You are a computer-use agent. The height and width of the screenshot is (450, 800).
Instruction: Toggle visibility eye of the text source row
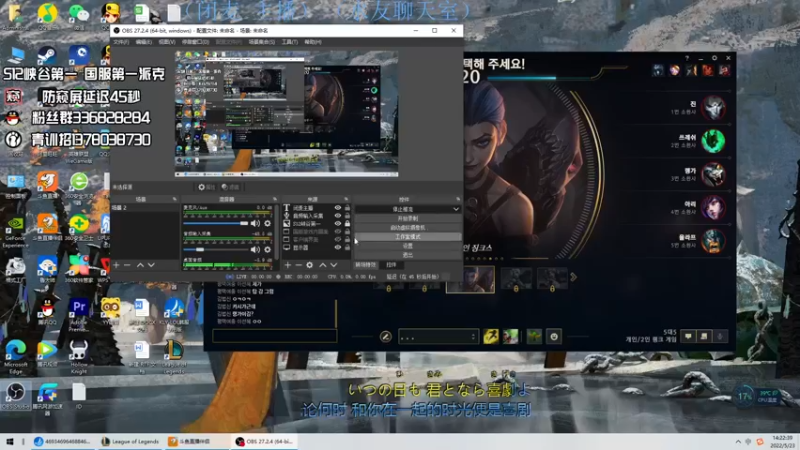pyautogui.click(x=338, y=208)
